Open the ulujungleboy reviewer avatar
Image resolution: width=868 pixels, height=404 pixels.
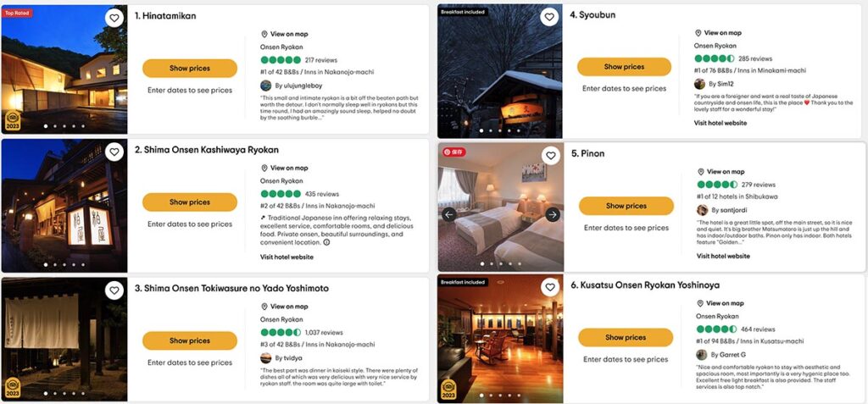pos(265,86)
